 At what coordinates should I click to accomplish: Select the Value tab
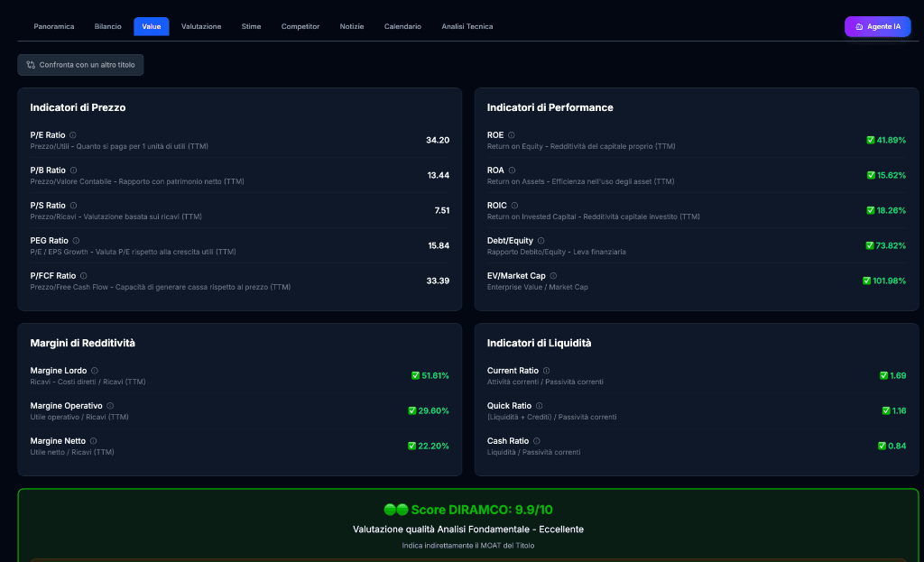pyautogui.click(x=152, y=26)
